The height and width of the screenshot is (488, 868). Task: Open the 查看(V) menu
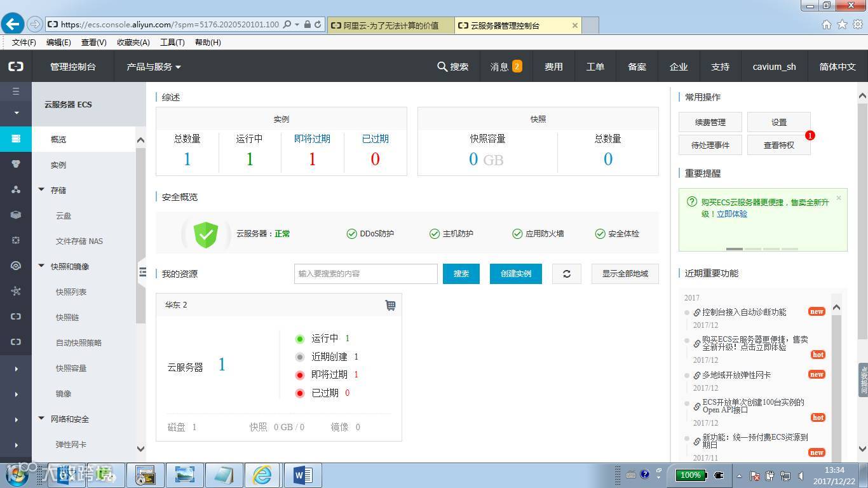(x=94, y=43)
